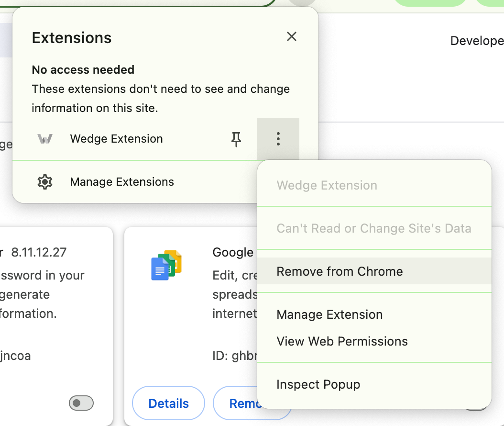
Task: Toggle the password manager extension switch
Action: pyautogui.click(x=81, y=403)
